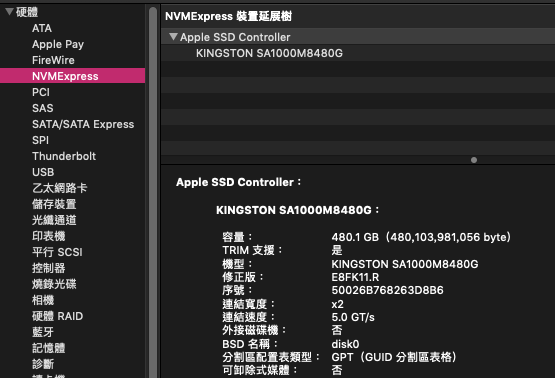Select 控制器 in the hardware list

pyautogui.click(x=48, y=268)
